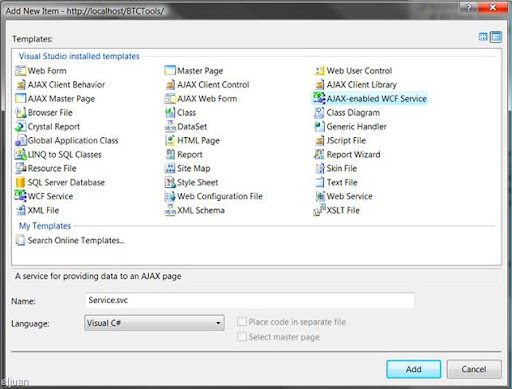The height and width of the screenshot is (389, 512).
Task: Click the 'Report Wizard' label text
Action: 353,154
